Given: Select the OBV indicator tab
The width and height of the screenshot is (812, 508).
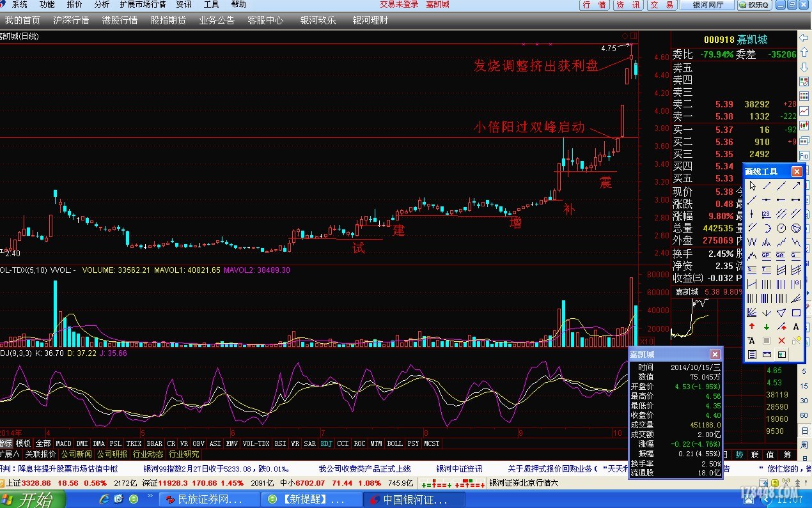Looking at the screenshot, I should pyautogui.click(x=199, y=443).
